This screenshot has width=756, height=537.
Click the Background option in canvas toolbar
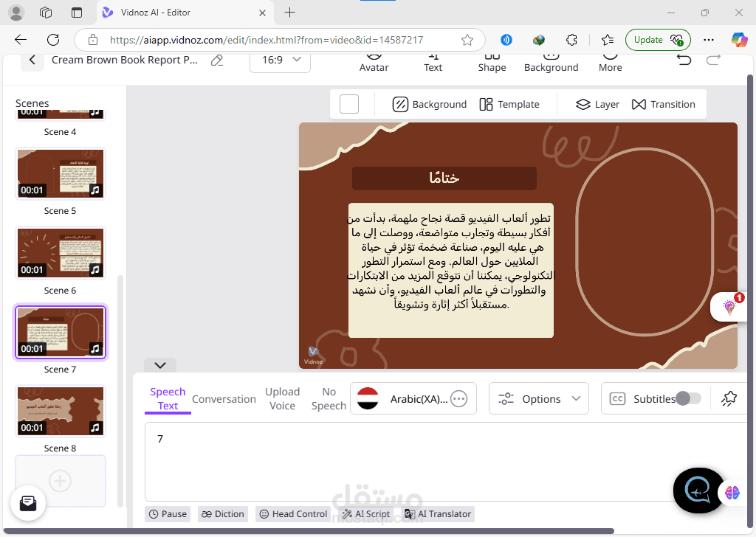click(x=430, y=104)
